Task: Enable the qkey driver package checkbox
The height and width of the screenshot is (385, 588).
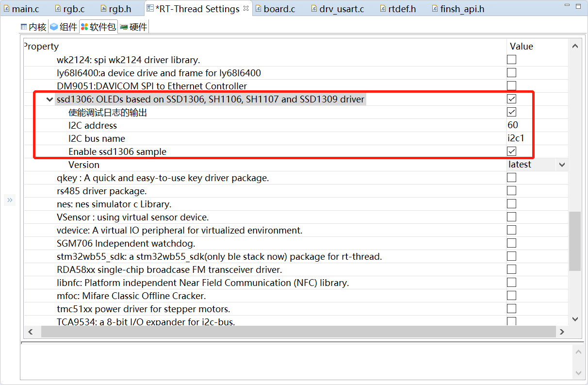Action: (x=511, y=178)
